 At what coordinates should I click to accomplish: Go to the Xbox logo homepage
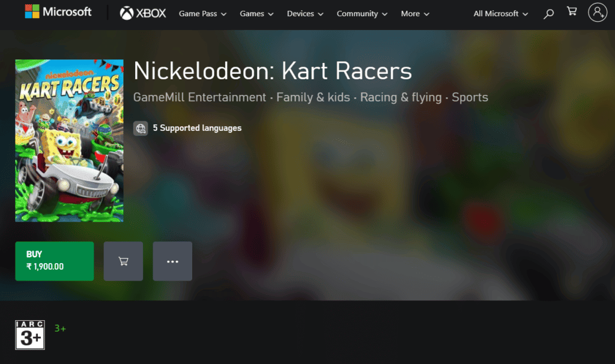(143, 13)
